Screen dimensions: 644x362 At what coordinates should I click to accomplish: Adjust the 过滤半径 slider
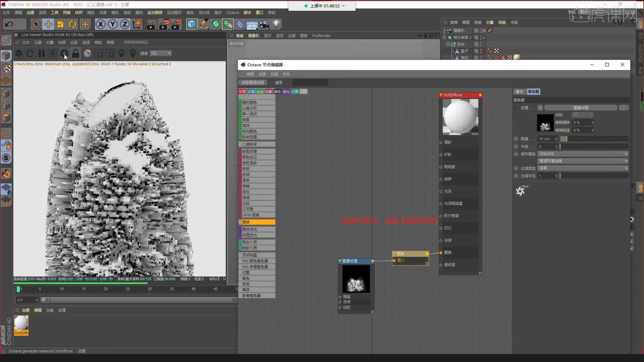point(594,176)
